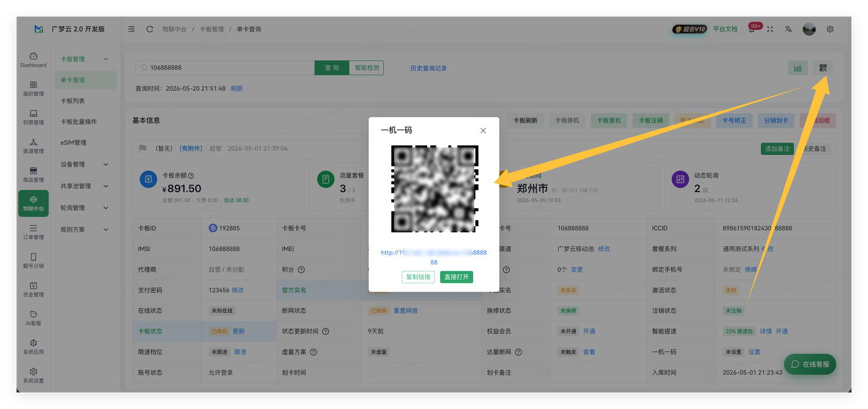This screenshot has width=868, height=409.
Task: Open 渠道管理 in the left sidebar
Action: tap(33, 146)
